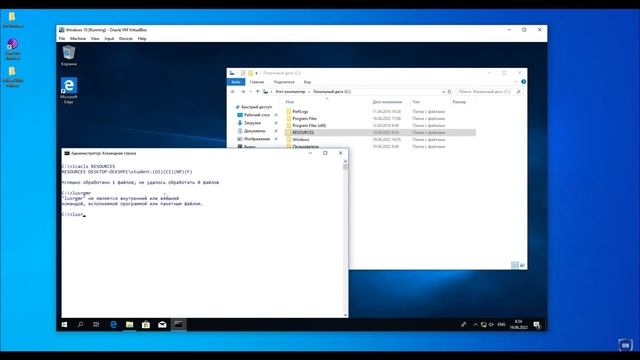Screen dimensions: 640x360
Task: Select the PerfLogs folder
Action: coord(300,111)
